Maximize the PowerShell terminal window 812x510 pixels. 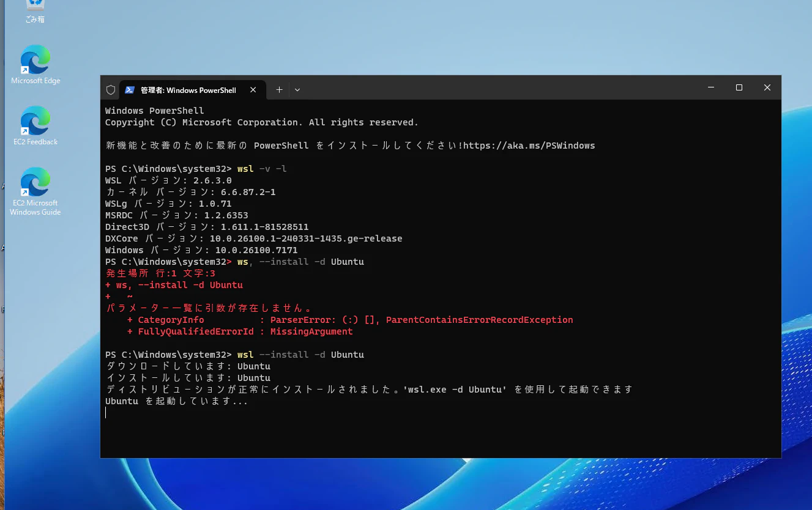(x=739, y=87)
